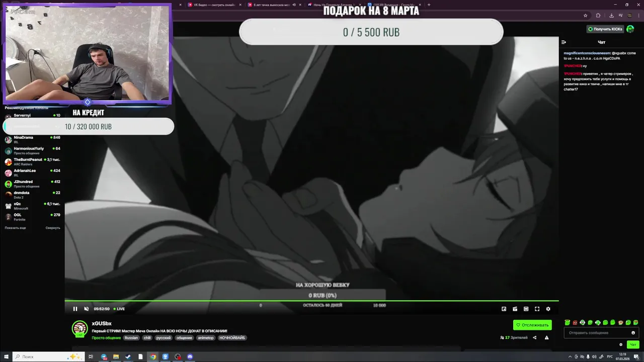Image resolution: width=644 pixels, height=362 pixels.
Task: Click the clip creation icon in player
Action: (515, 309)
